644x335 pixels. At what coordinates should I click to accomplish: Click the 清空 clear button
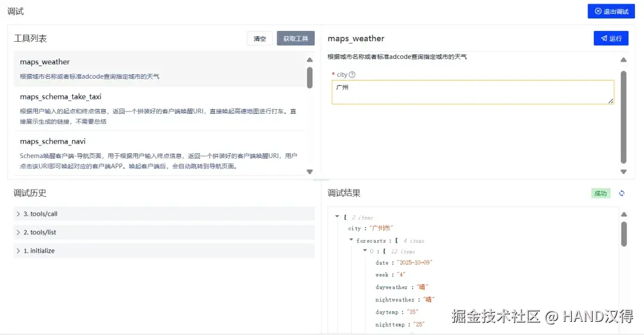click(259, 39)
